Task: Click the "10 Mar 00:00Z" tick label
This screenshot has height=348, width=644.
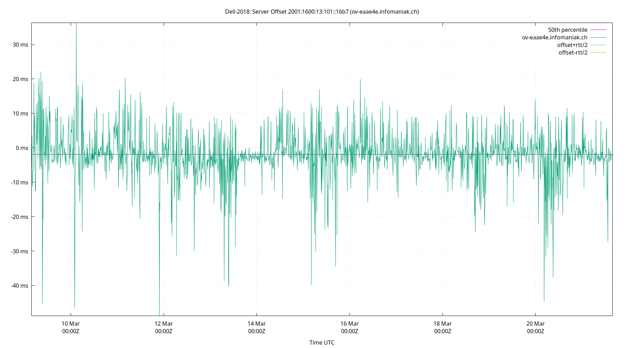Action: [71, 327]
